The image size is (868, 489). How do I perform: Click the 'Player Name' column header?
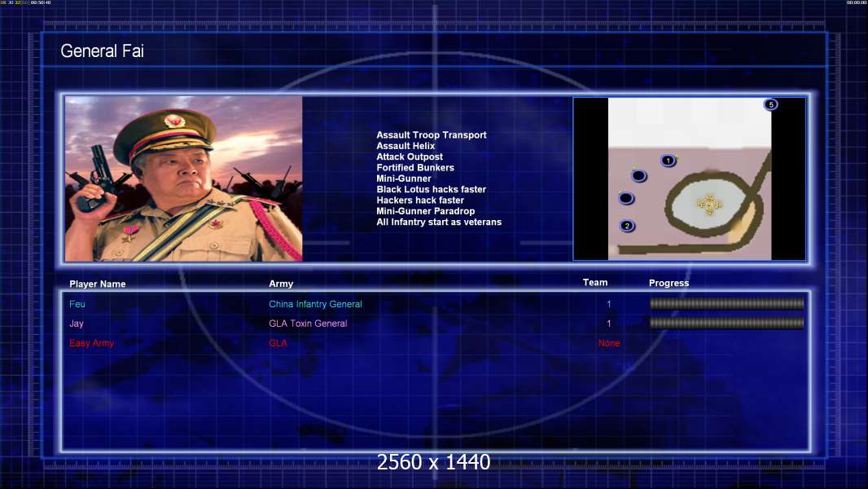98,284
